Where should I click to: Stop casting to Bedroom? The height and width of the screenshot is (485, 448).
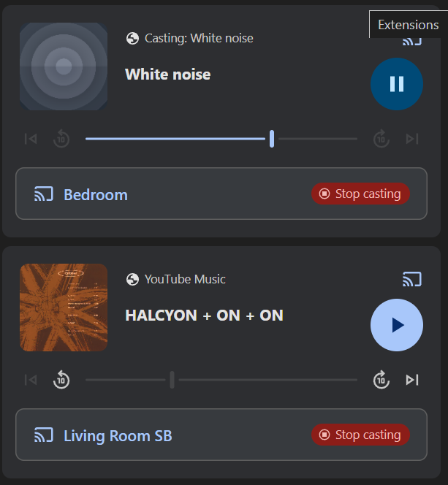pos(361,194)
